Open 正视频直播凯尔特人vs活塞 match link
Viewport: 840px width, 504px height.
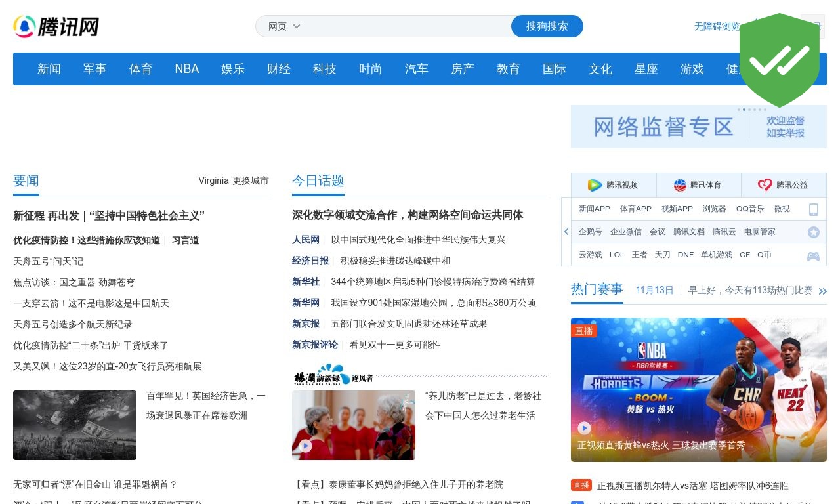[693, 486]
